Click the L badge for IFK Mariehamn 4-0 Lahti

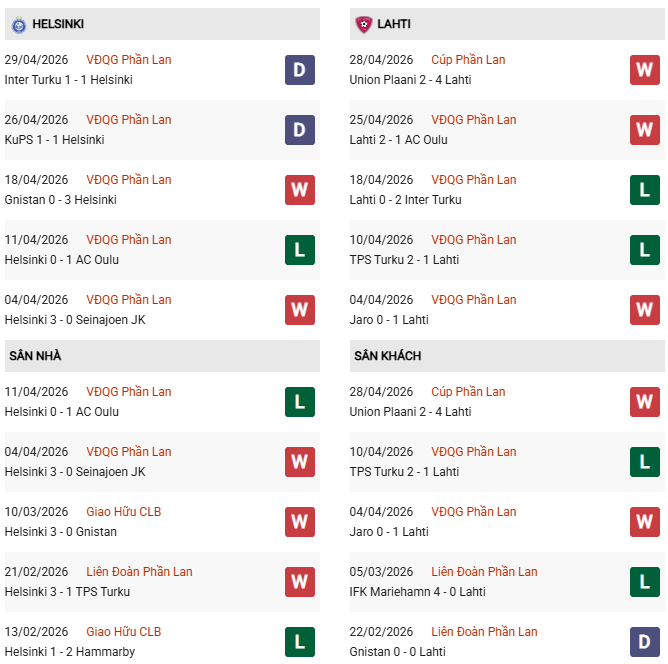coord(645,582)
